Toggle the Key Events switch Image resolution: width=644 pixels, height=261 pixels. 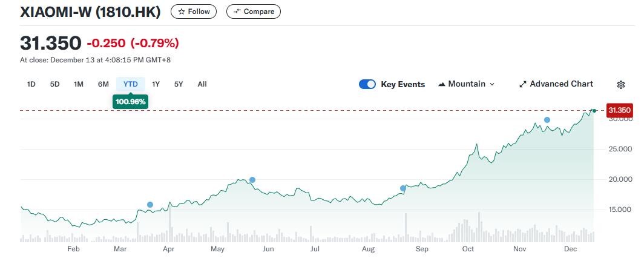pyautogui.click(x=367, y=84)
